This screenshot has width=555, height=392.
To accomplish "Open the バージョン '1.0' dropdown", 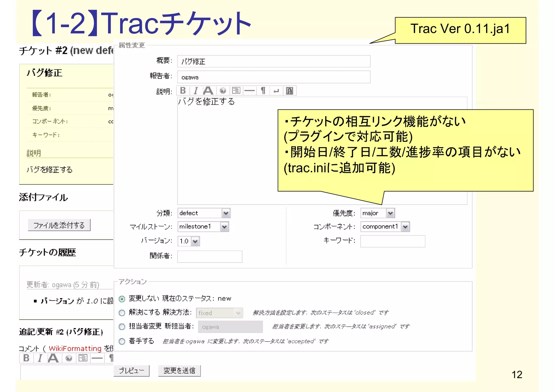I will (x=189, y=241).
